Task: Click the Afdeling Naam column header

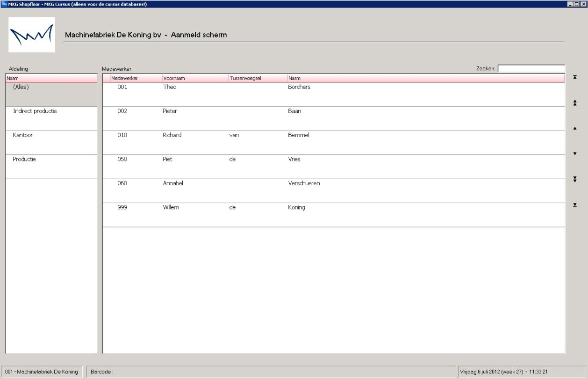Action: 51,79
